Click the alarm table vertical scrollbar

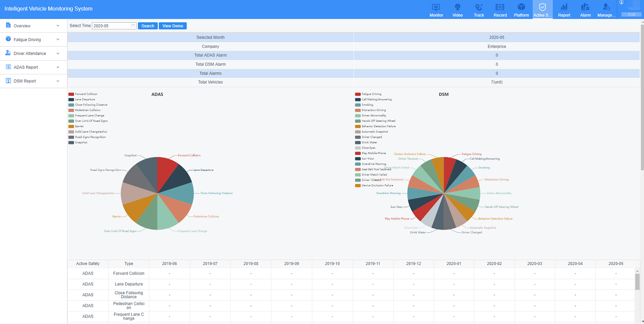tap(638, 281)
